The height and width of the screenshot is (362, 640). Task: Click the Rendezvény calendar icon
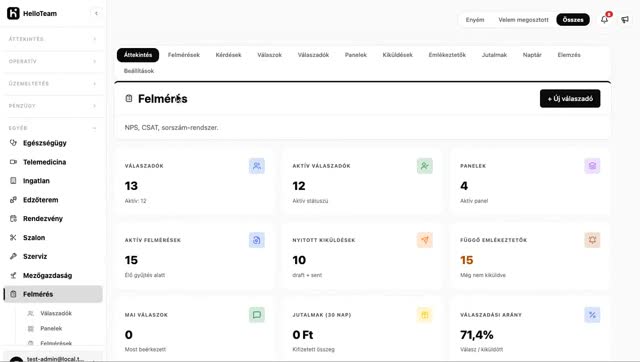[13, 218]
